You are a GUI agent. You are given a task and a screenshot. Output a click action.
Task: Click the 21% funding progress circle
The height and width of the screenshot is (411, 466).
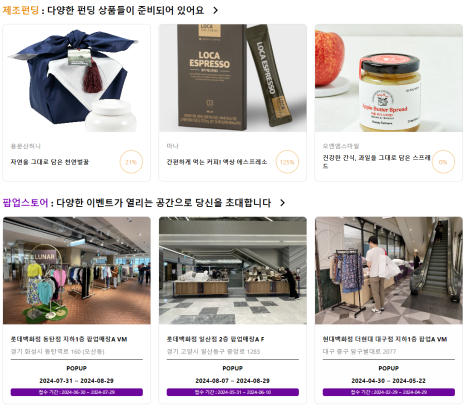click(131, 162)
